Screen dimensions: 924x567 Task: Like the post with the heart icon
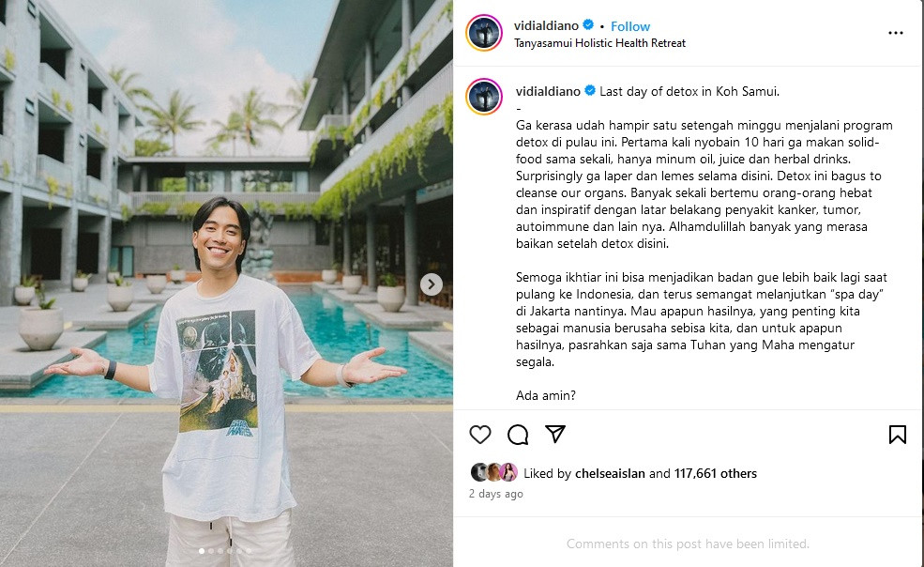480,435
